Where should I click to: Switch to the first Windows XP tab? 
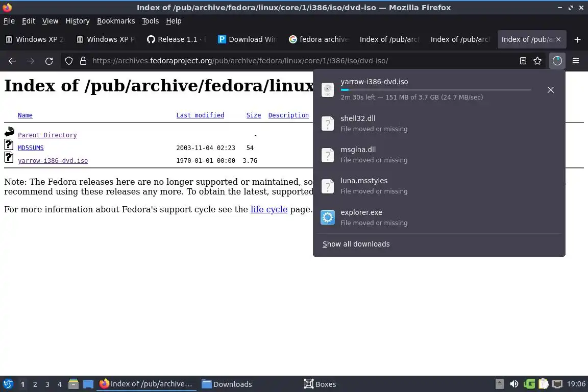coord(35,39)
